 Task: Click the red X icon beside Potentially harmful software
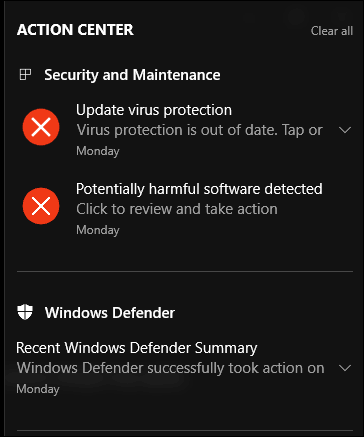point(41,206)
